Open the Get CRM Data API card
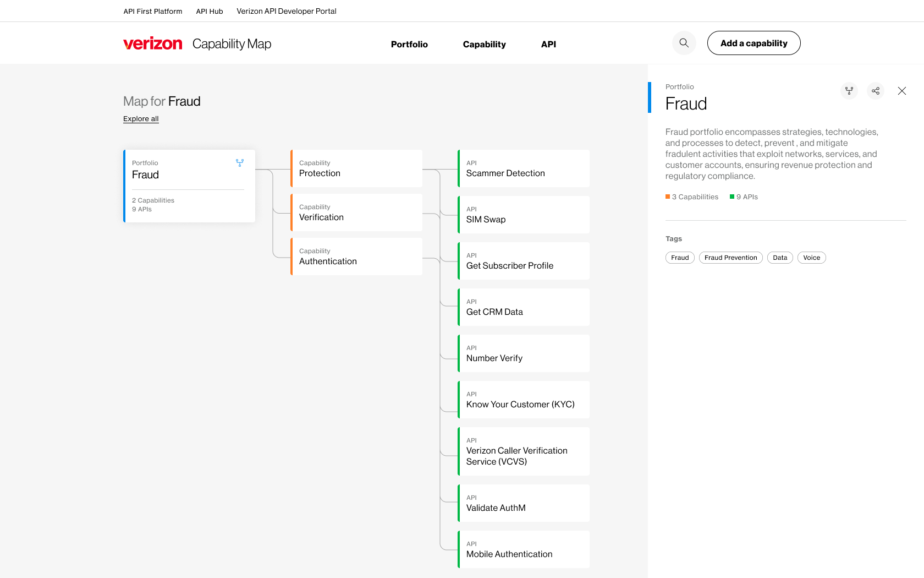 coord(524,307)
